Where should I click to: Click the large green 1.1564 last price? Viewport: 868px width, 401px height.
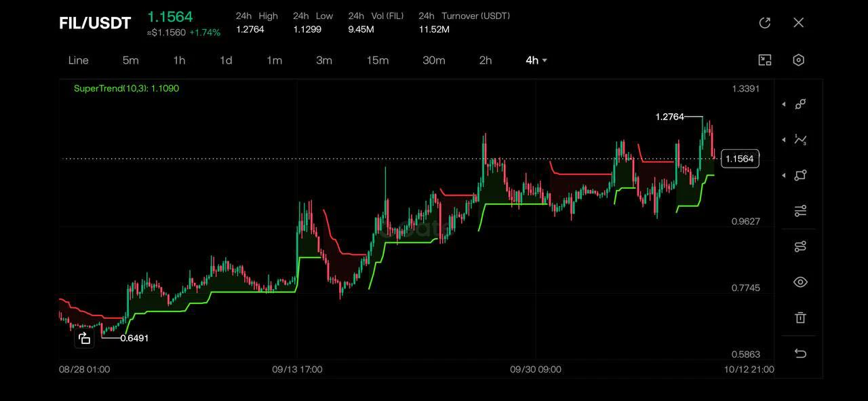click(x=170, y=16)
